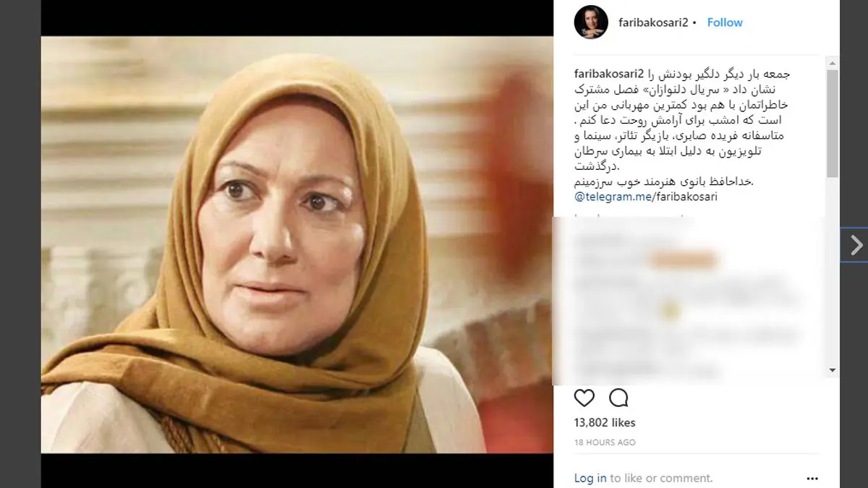Viewport: 868px width, 488px height.
Task: Go to the next post arrow
Action: tap(856, 246)
